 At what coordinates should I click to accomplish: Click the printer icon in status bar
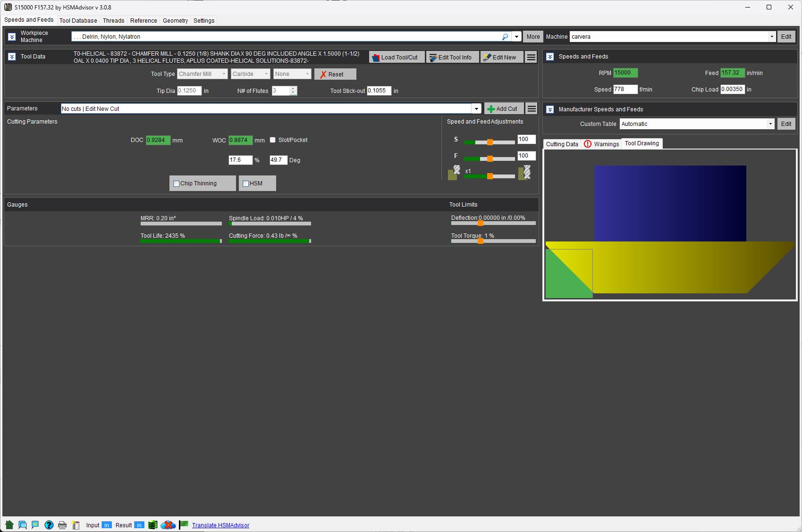[62, 525]
